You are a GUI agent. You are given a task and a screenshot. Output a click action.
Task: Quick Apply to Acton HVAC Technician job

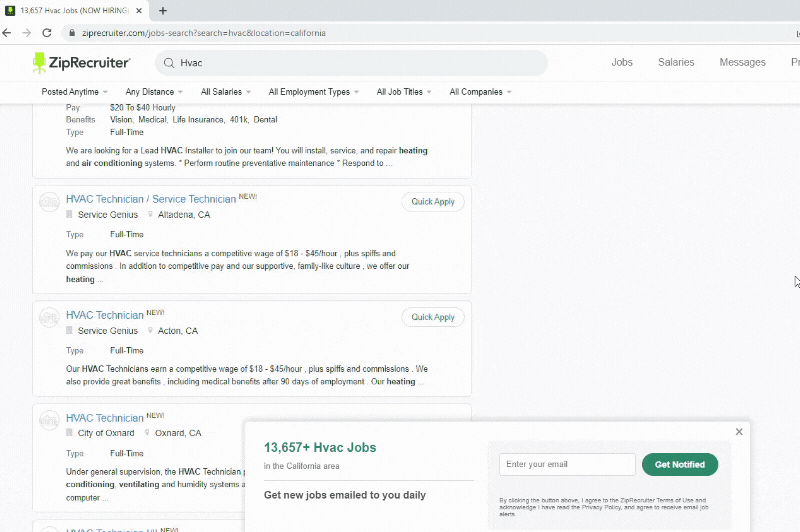(x=433, y=317)
